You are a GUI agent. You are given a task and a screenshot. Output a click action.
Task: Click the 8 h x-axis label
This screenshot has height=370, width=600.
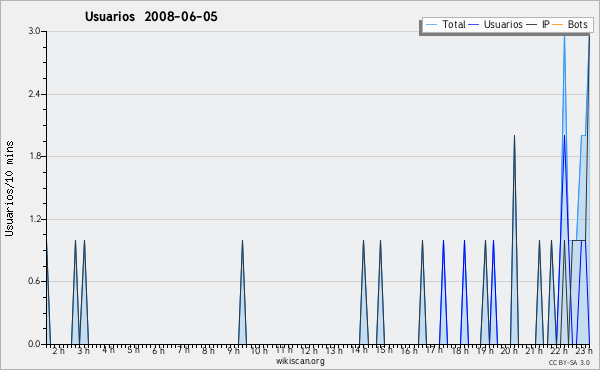(x=208, y=350)
